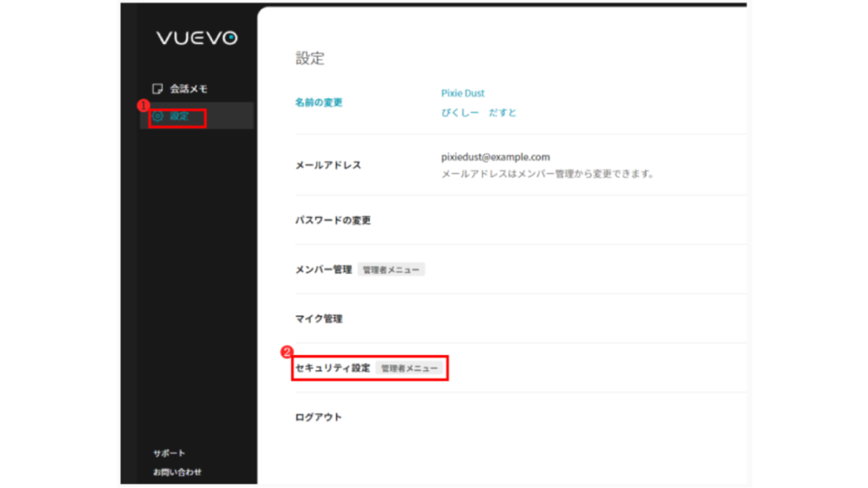Open パスワードの変更

[332, 220]
